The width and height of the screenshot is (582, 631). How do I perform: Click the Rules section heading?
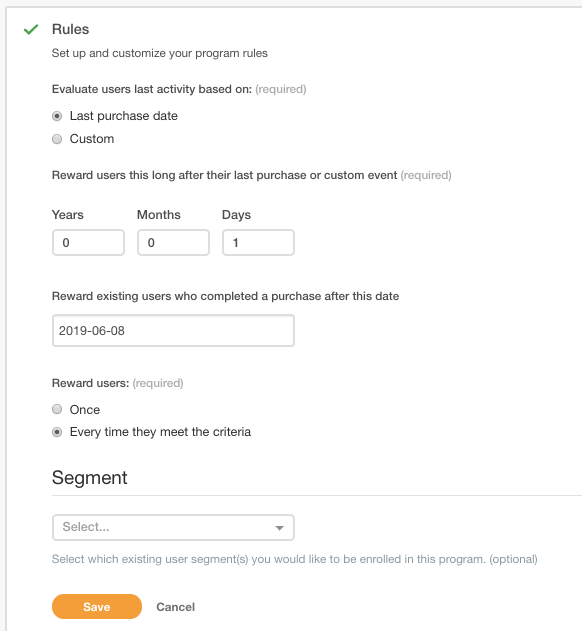pyautogui.click(x=70, y=29)
